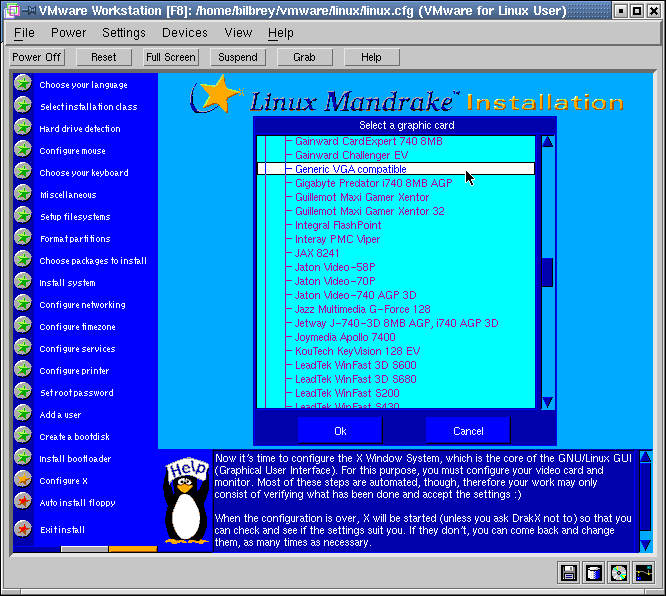Click scroll up arrow of card list
The height and width of the screenshot is (596, 666).
pos(547,141)
